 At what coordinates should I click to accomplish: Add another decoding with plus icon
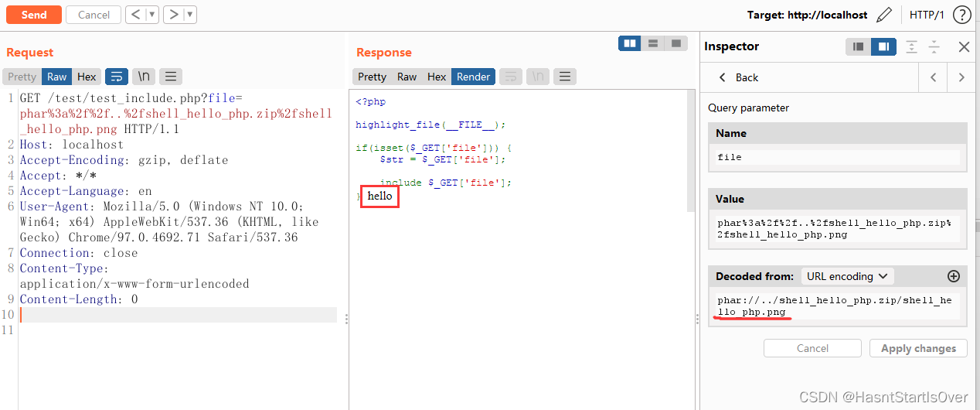[x=953, y=276]
